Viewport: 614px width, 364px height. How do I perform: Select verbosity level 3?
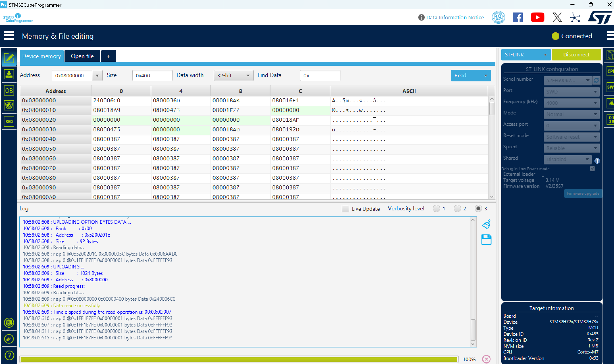click(x=478, y=208)
